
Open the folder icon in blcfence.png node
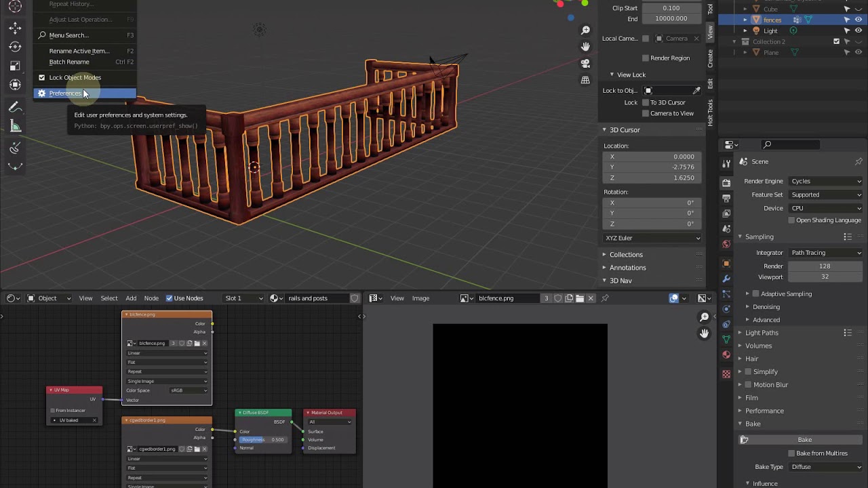pos(197,343)
